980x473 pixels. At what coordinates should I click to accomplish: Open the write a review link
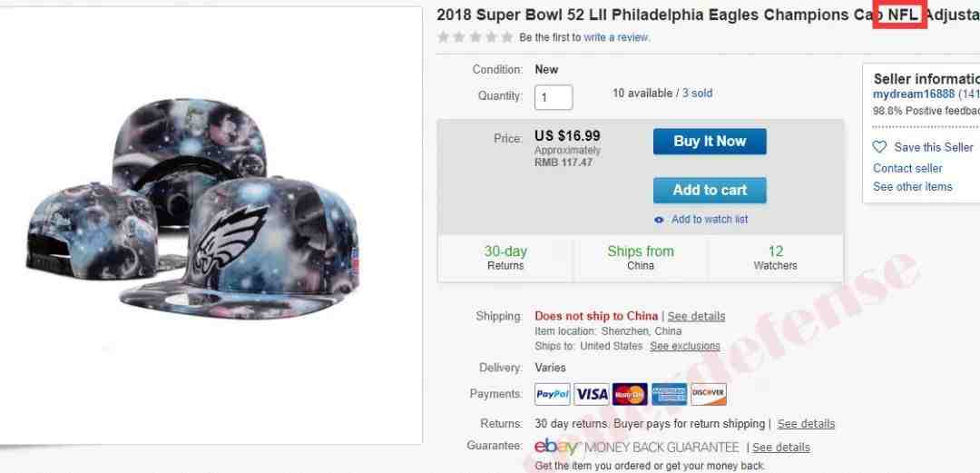click(x=616, y=37)
